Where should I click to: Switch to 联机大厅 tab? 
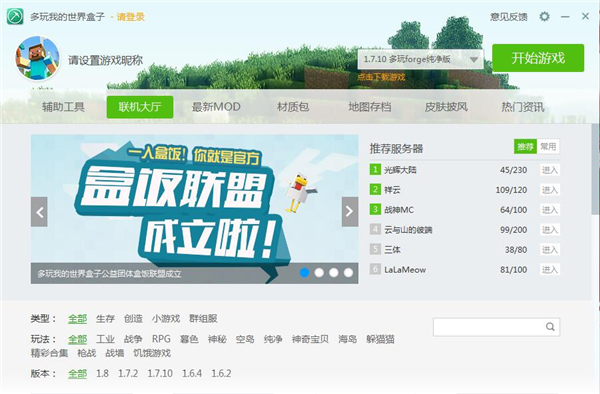(x=140, y=107)
